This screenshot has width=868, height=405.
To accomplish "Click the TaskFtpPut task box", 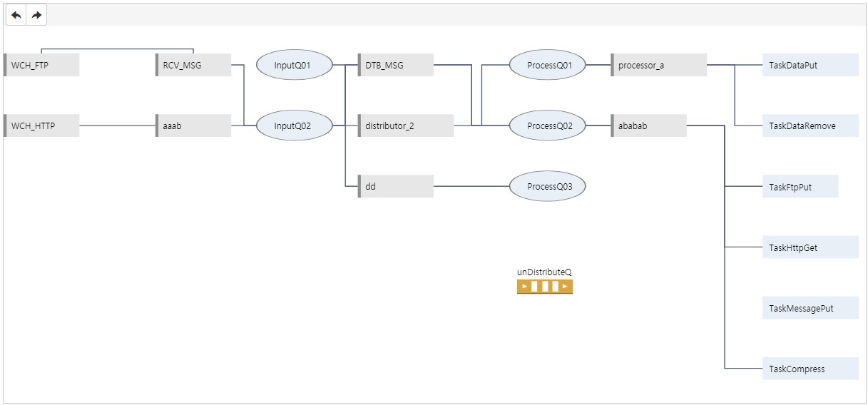I will pyautogui.click(x=800, y=187).
